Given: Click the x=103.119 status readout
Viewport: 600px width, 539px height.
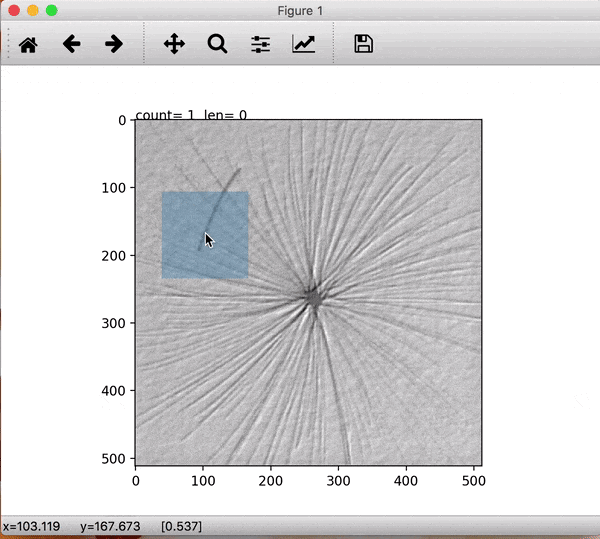Looking at the screenshot, I should [31, 526].
